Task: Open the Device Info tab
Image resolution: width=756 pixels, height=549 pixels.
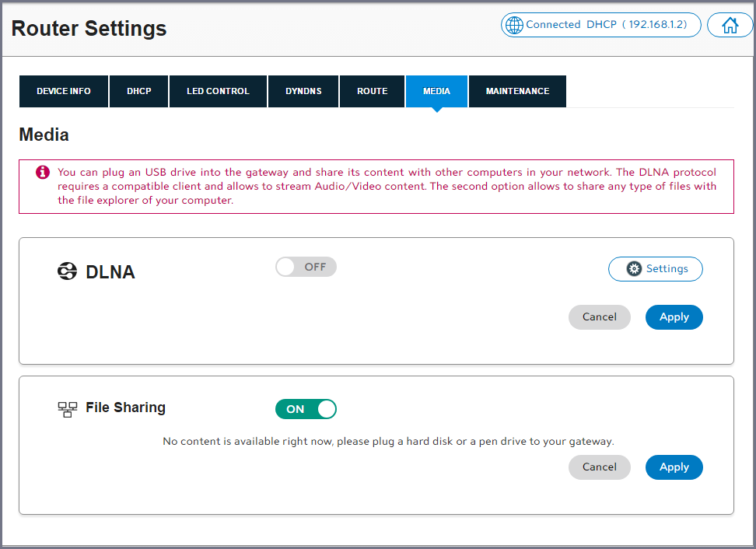Action: pyautogui.click(x=64, y=91)
